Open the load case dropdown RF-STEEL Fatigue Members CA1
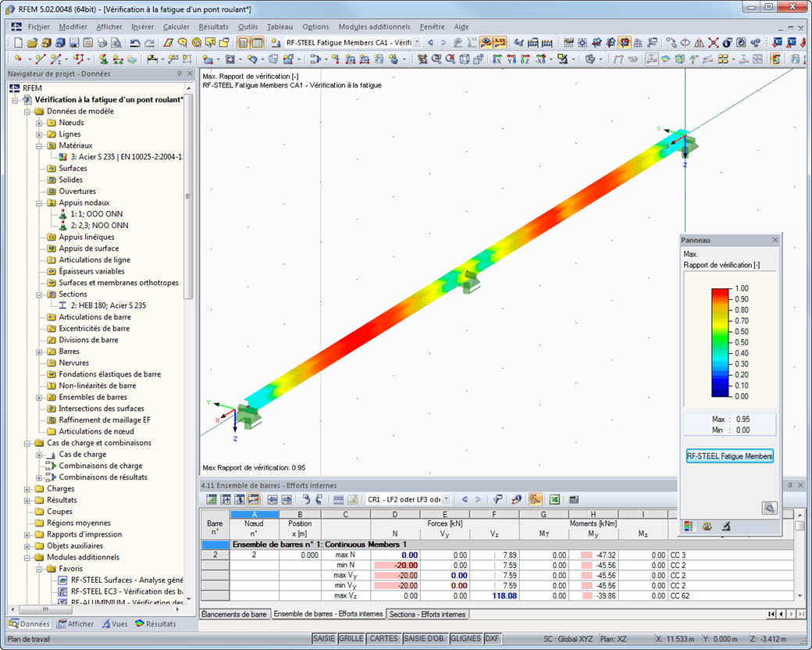 417,42
